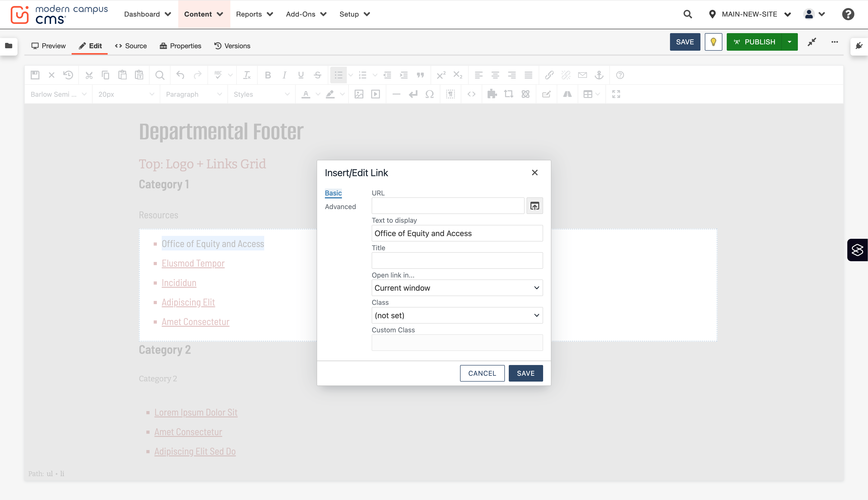868x500 pixels.
Task: Open the 'Open link in...' dropdown
Action: [x=457, y=288]
